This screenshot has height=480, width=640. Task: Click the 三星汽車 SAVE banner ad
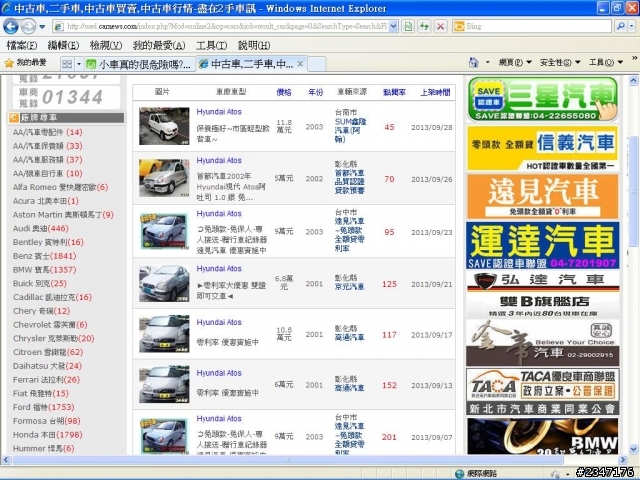pos(542,99)
